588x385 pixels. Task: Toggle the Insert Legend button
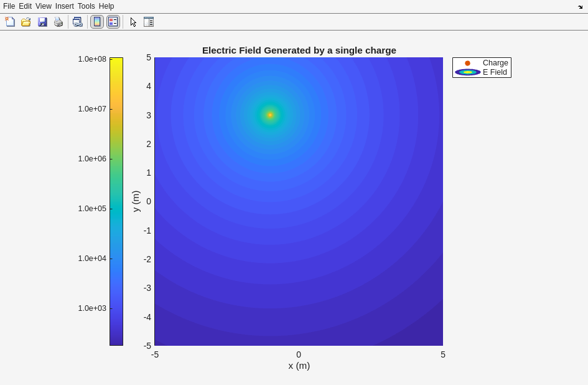pos(113,22)
